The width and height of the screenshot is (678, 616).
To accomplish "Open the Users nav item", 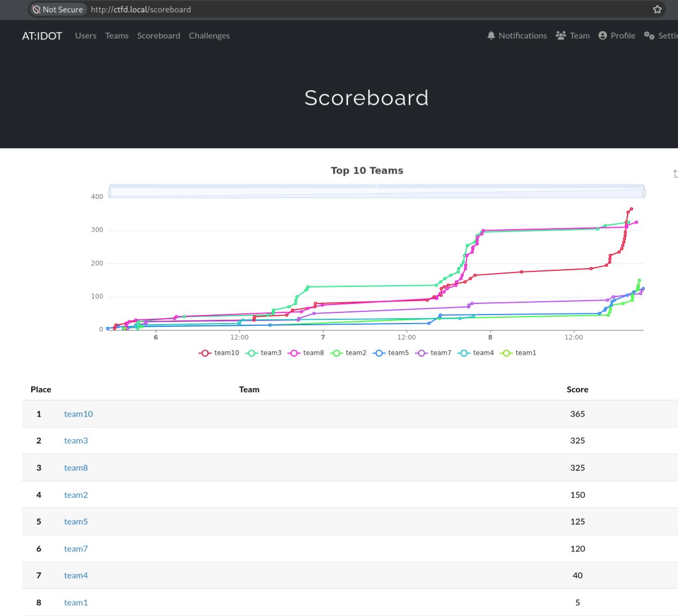I will click(x=86, y=35).
